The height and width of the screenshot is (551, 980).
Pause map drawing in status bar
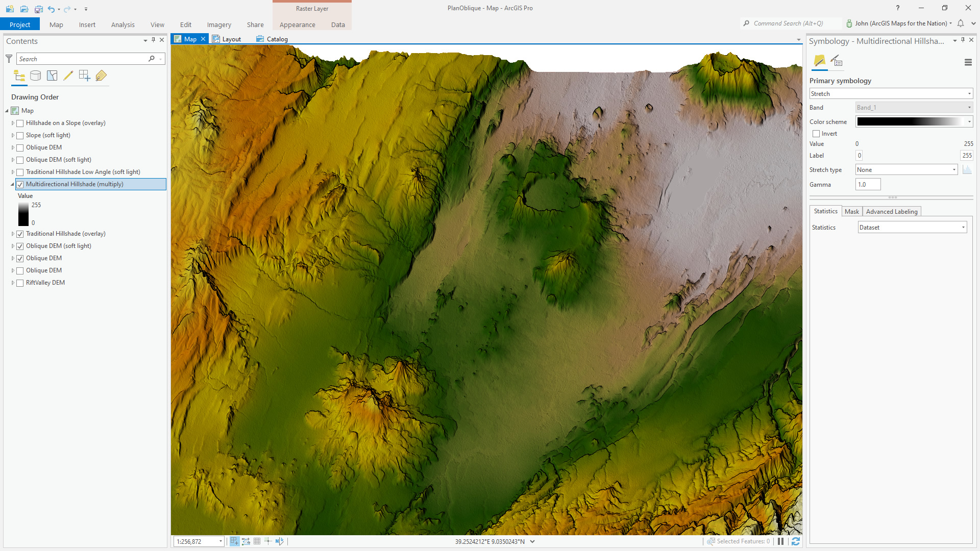781,541
